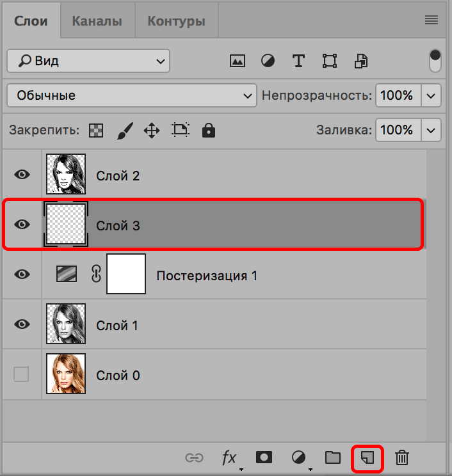
Task: Expand the Непрозрачность opacity dropdown arrow
Action: coord(430,95)
